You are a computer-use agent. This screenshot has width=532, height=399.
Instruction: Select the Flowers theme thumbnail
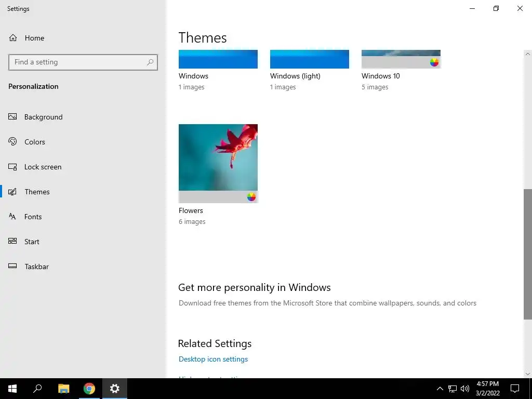pyautogui.click(x=218, y=164)
